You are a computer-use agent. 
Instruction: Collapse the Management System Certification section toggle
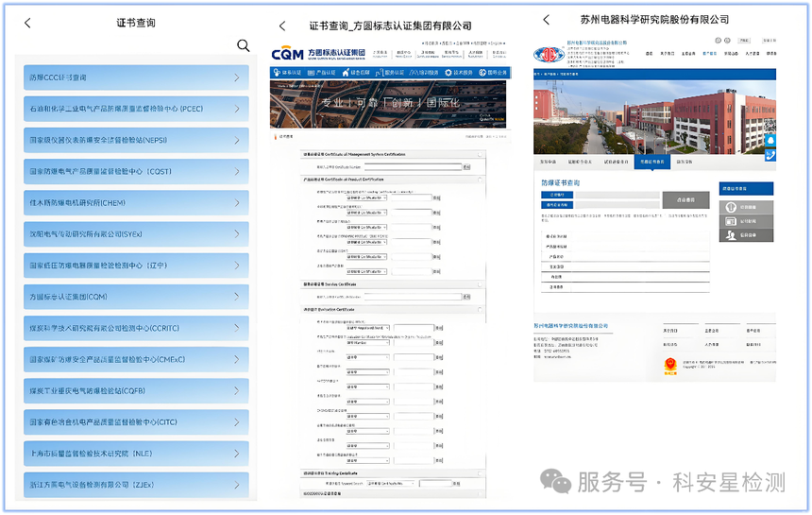pyautogui.click(x=480, y=154)
